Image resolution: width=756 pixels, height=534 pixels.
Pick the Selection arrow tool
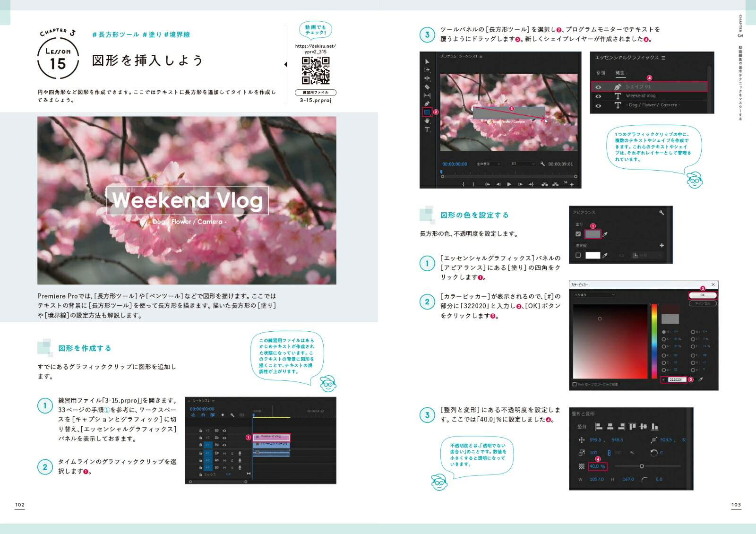[427, 61]
